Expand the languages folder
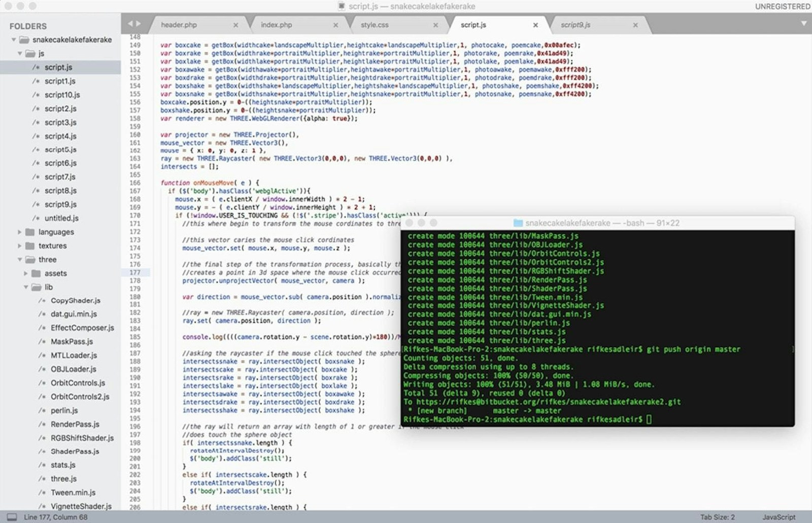Image resolution: width=812 pixels, height=523 pixels. point(20,232)
